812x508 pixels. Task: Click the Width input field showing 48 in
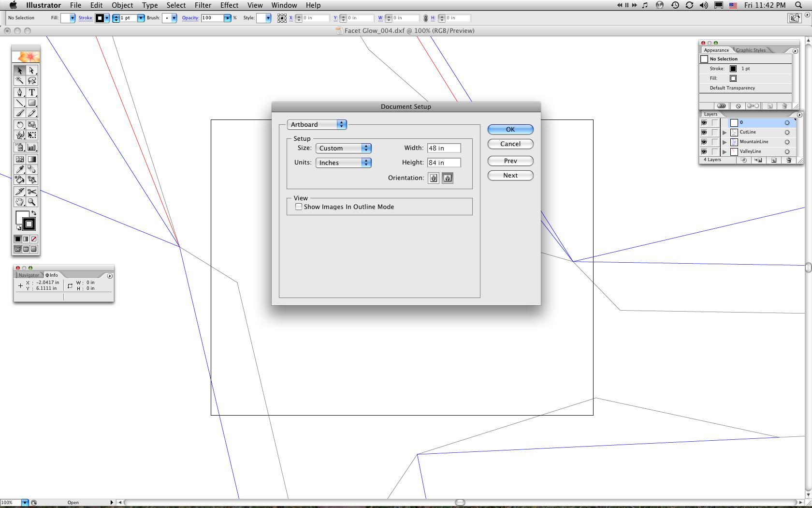coord(443,148)
